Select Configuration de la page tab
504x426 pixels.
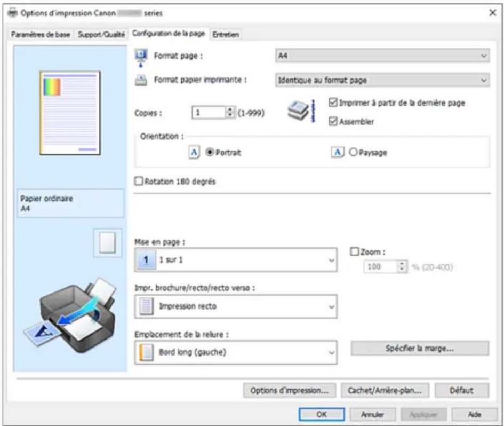[x=169, y=34]
